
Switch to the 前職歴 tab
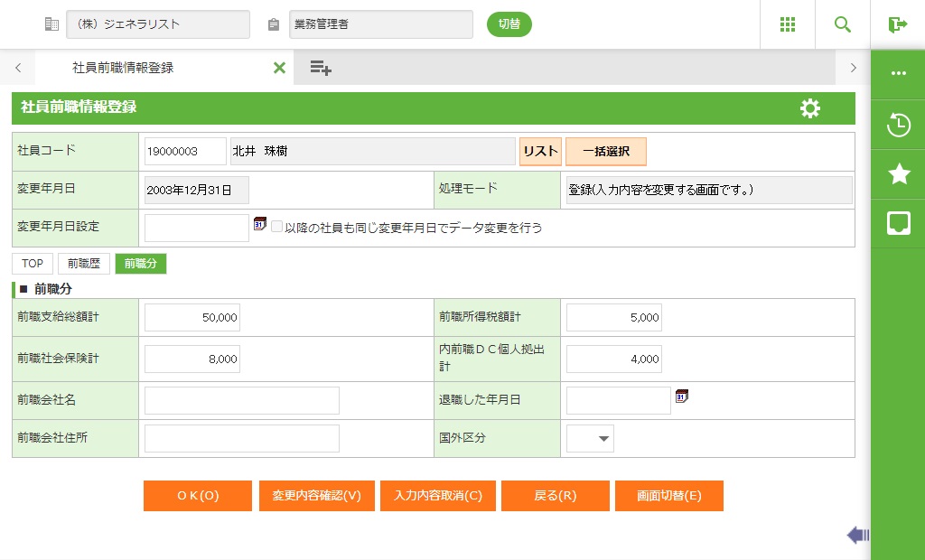point(84,264)
